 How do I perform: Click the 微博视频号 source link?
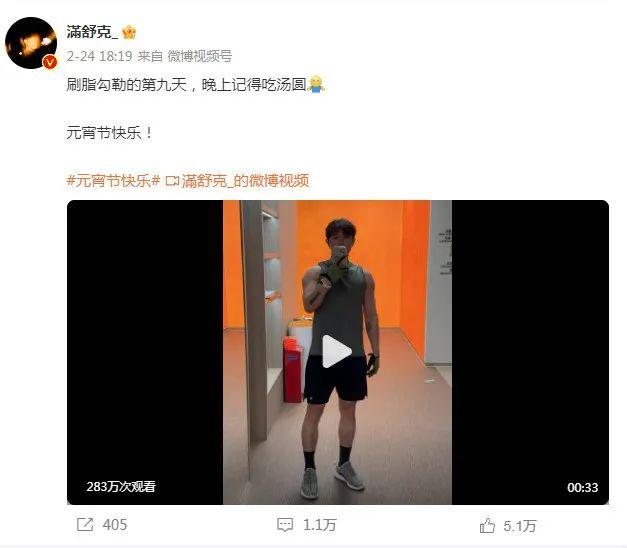(x=200, y=56)
